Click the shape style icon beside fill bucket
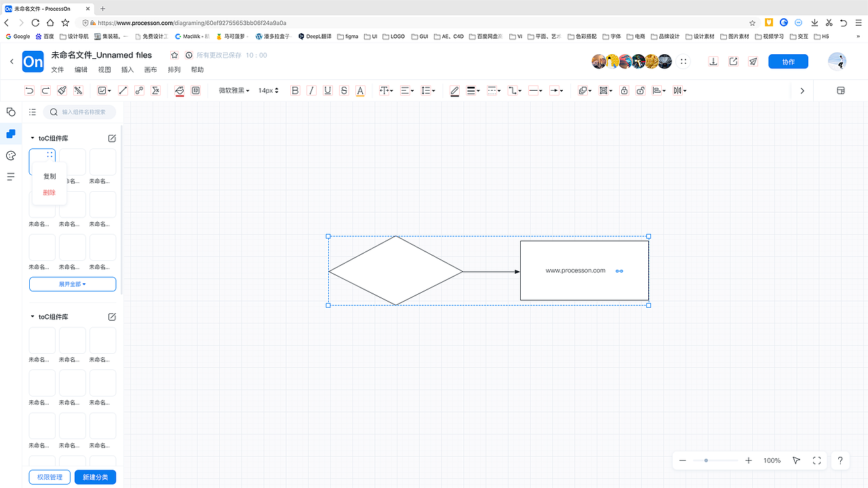The width and height of the screenshot is (868, 488). tap(196, 90)
